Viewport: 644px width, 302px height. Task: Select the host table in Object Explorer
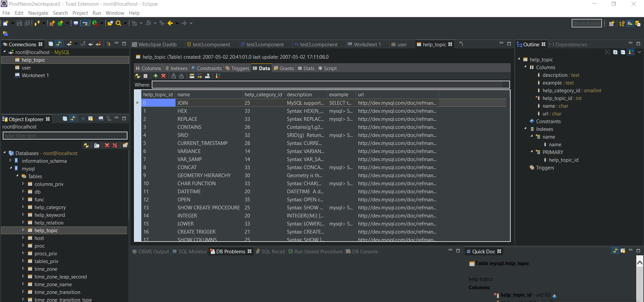click(39, 238)
